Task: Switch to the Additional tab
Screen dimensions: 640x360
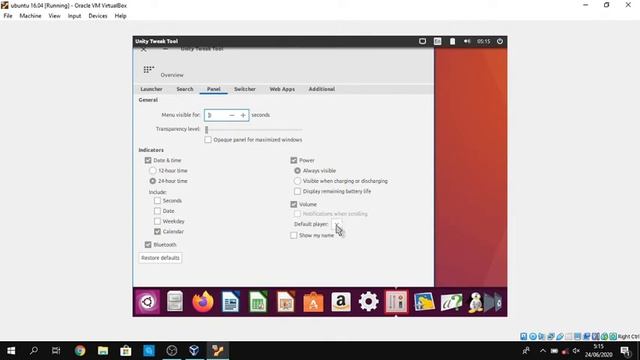Action: tap(322, 89)
